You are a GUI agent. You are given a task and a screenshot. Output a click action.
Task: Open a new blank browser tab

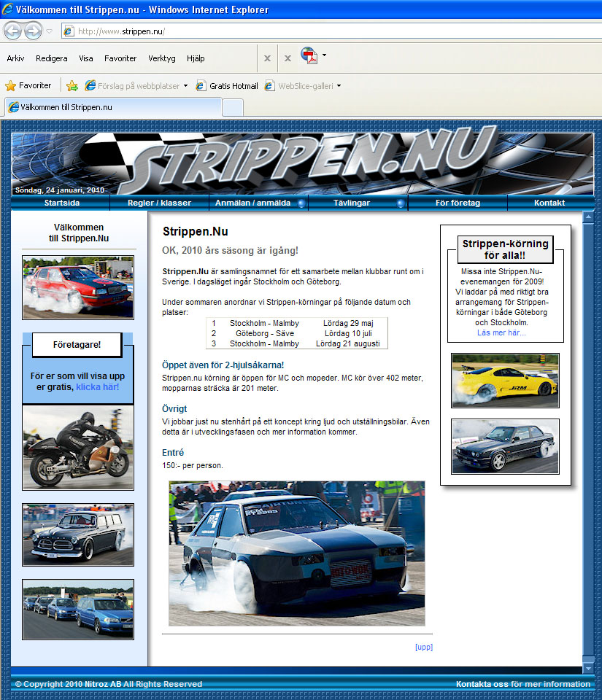233,108
